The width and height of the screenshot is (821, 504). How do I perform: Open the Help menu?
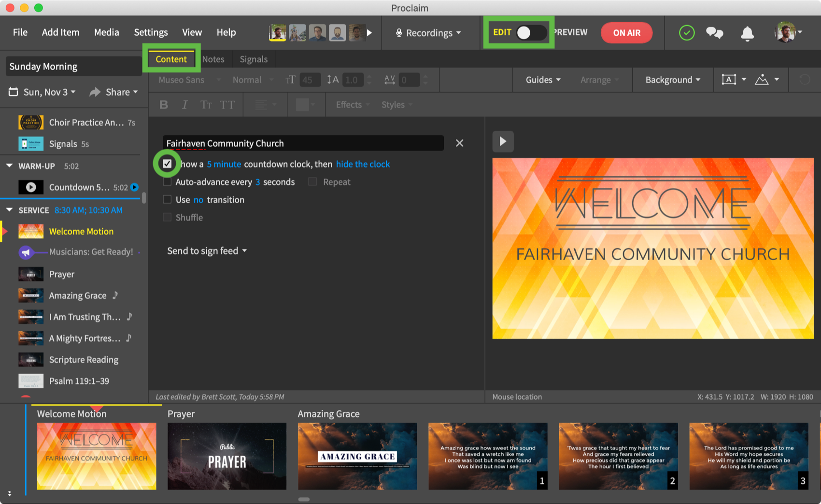point(226,32)
